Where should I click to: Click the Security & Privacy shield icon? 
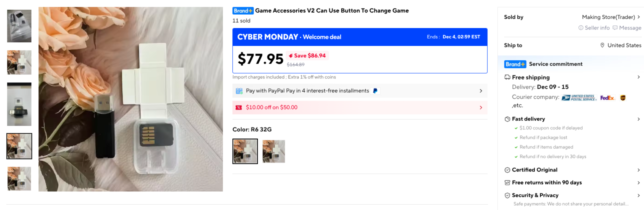pos(507,195)
